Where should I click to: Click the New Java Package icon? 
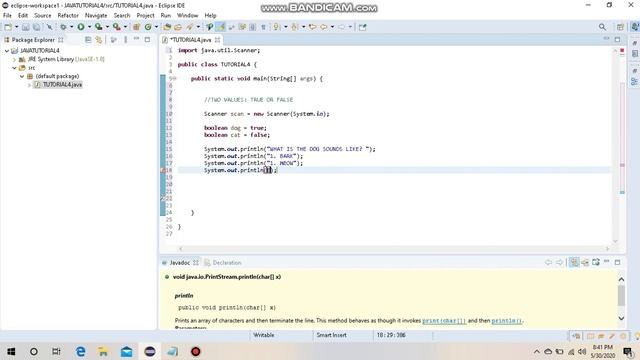tap(136, 27)
